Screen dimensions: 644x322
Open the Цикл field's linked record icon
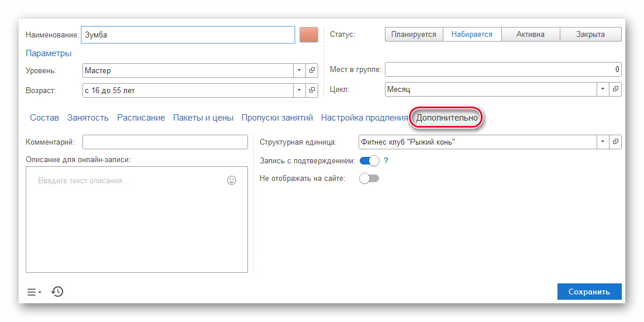pyautogui.click(x=615, y=89)
